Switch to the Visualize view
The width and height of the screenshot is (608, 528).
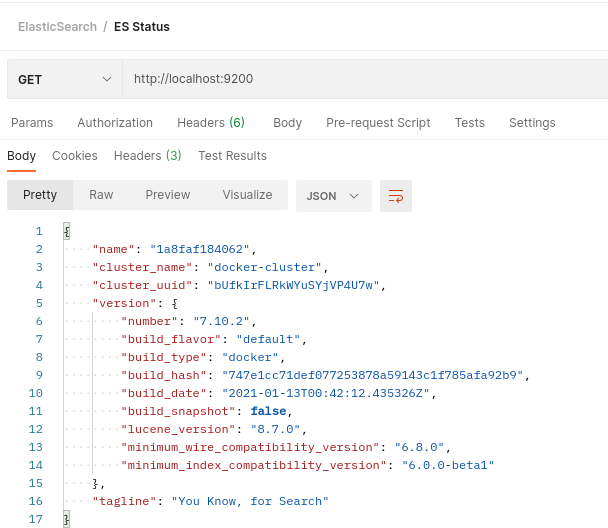pos(247,195)
